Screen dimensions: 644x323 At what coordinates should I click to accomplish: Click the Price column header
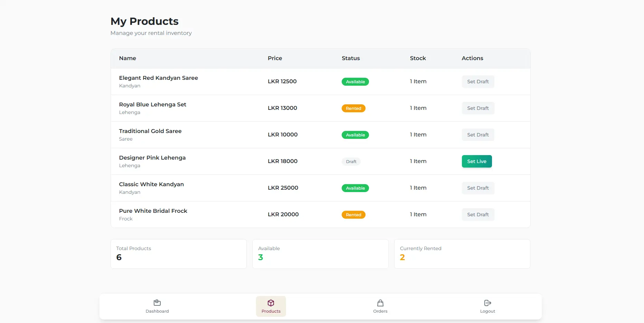click(x=275, y=58)
